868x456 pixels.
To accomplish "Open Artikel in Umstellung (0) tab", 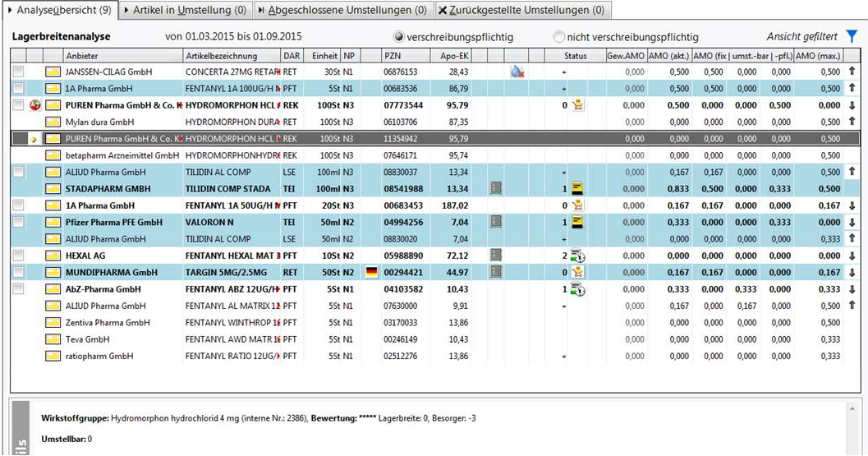I will tap(185, 10).
